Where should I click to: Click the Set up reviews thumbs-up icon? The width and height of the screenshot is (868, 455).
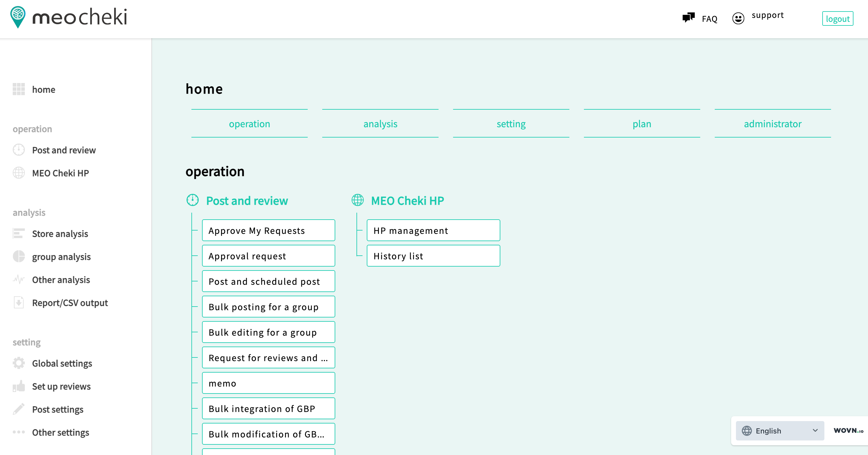[19, 386]
